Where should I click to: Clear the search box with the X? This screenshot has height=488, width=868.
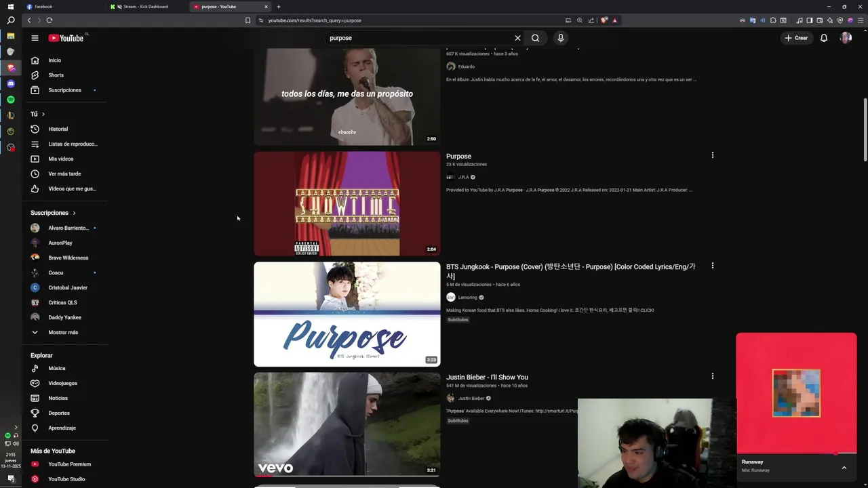(517, 38)
